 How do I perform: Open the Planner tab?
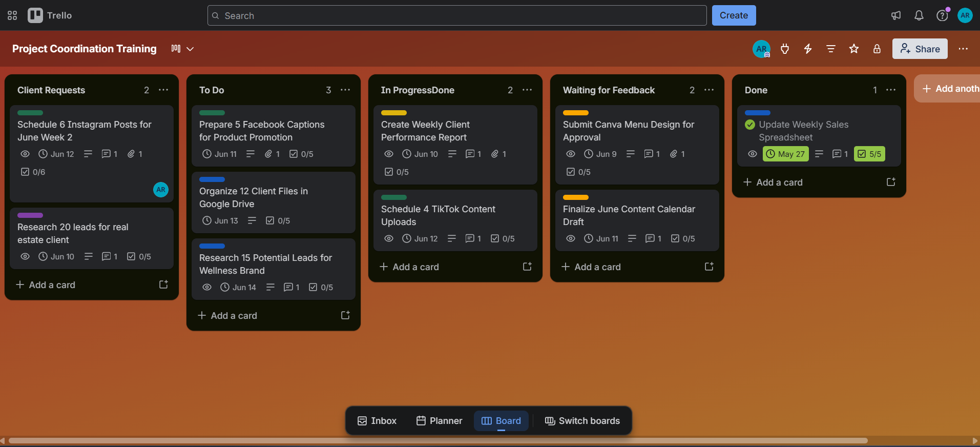tap(440, 421)
